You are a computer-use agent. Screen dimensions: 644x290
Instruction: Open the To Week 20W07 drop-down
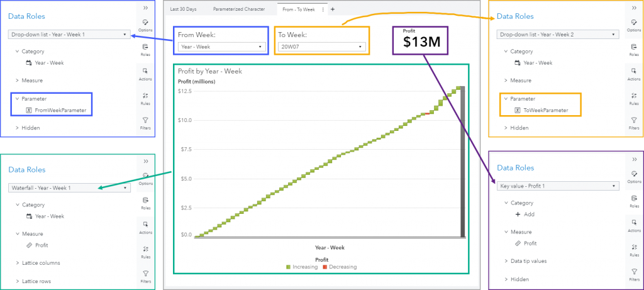(x=323, y=47)
